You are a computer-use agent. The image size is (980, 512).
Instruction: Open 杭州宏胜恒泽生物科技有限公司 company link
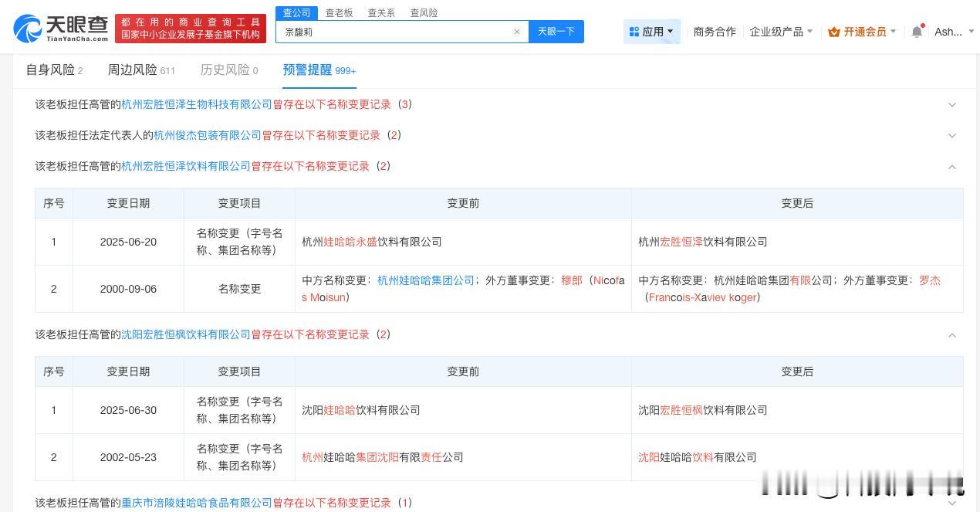pos(197,104)
